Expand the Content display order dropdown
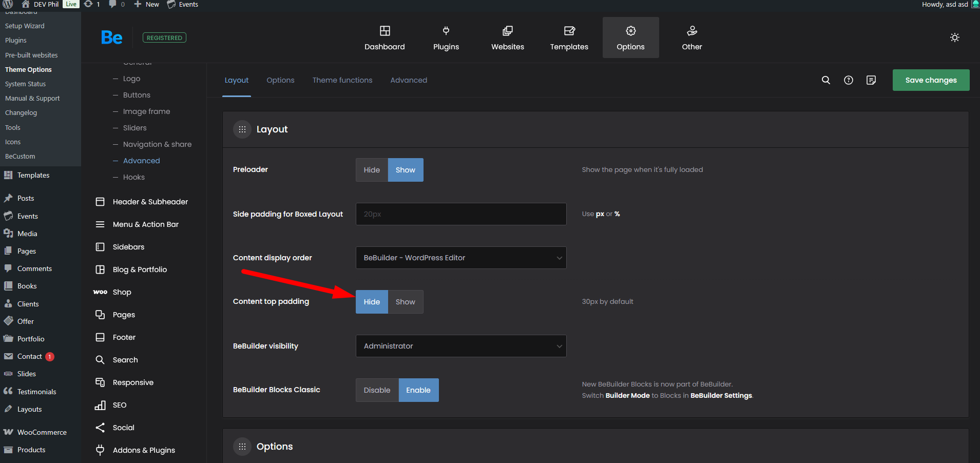This screenshot has height=463, width=980. point(460,258)
